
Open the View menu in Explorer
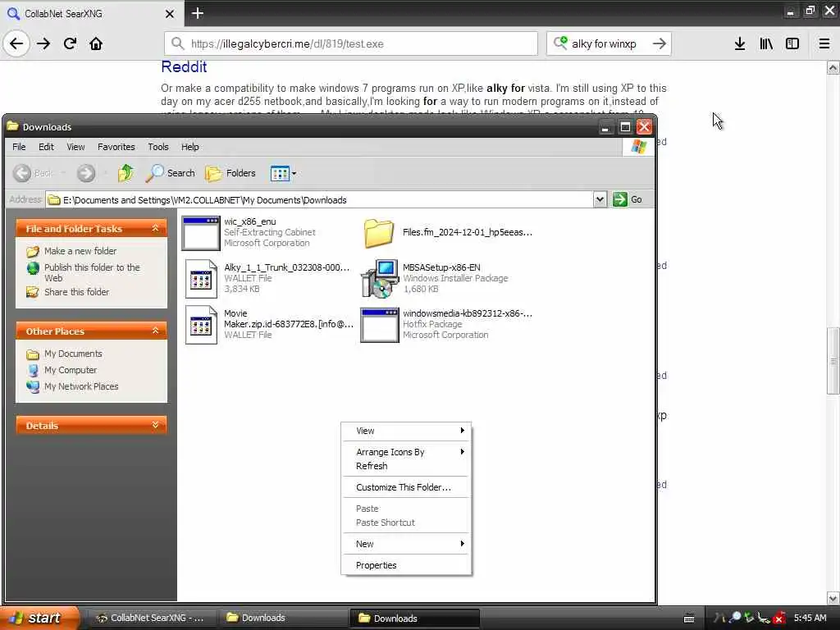click(x=75, y=147)
